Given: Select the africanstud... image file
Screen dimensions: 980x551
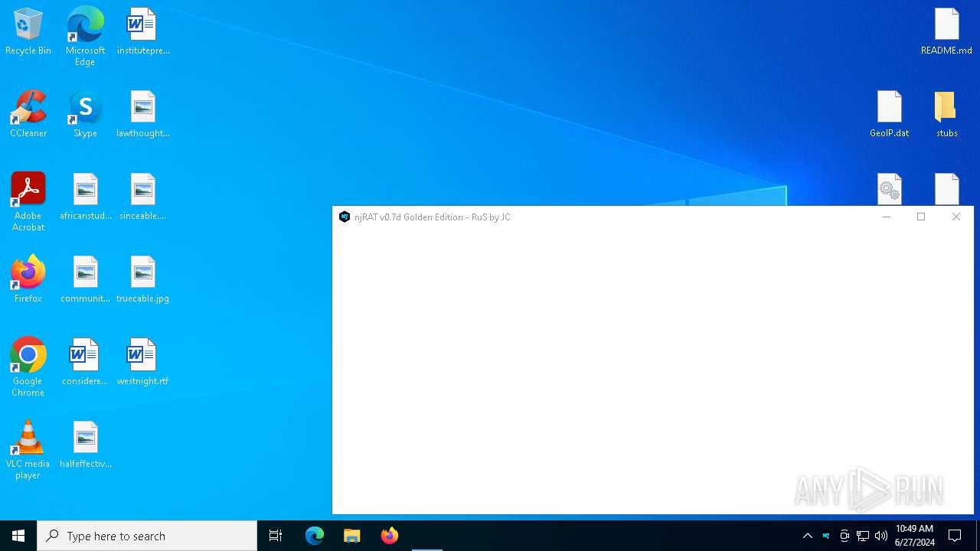Looking at the screenshot, I should [86, 197].
